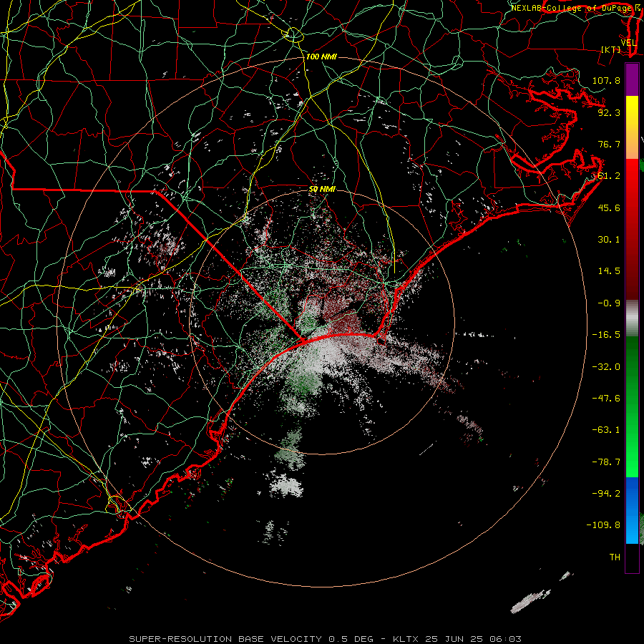Click the NEXLAB-College of DuPage header text
Image resolution: width=644 pixels, height=644 pixels.
[x=572, y=8]
